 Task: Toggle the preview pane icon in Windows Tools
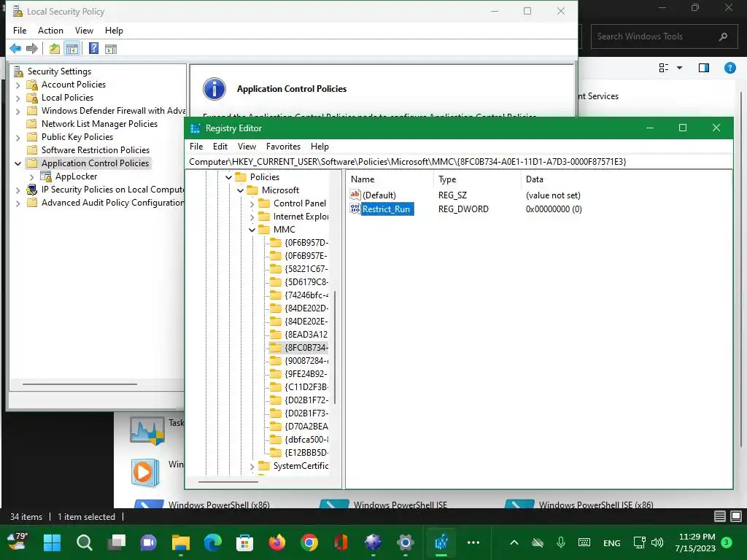point(704,68)
